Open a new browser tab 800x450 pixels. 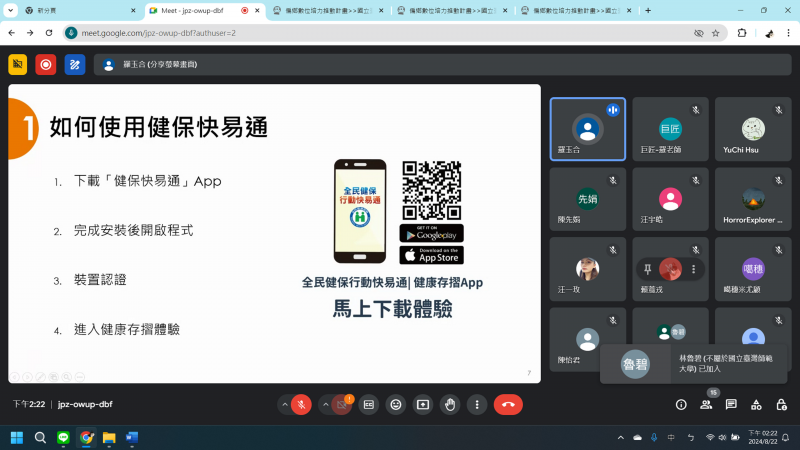[648, 10]
